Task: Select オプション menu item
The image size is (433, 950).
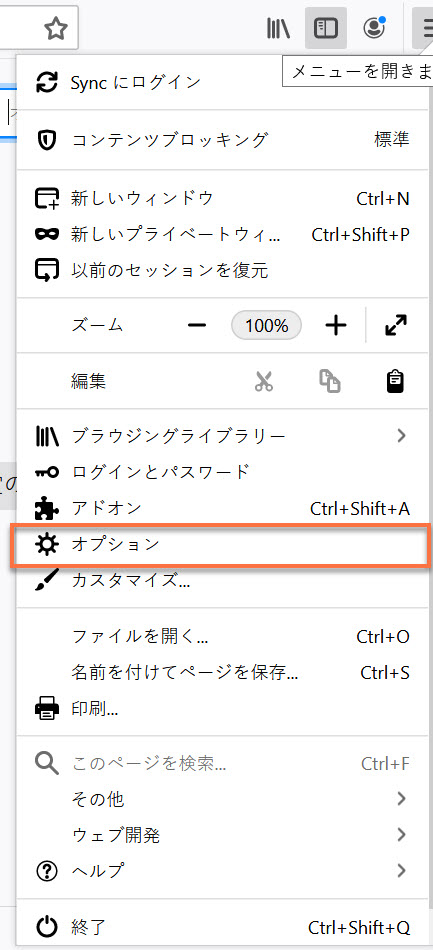Action: tap(222, 545)
